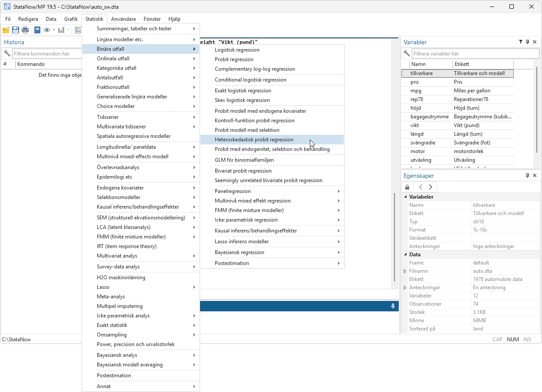Screen dimensions: 542x392
Task: Click the Print icon in toolbar
Action: [25, 30]
